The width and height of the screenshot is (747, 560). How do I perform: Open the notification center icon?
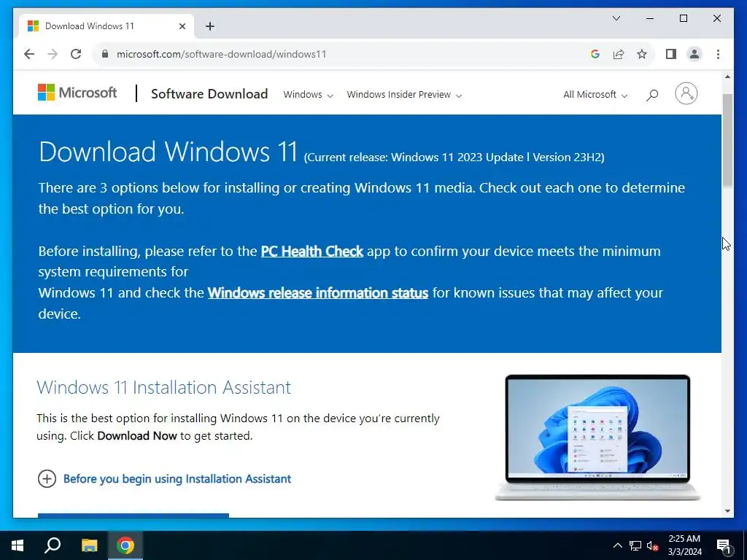(x=724, y=546)
